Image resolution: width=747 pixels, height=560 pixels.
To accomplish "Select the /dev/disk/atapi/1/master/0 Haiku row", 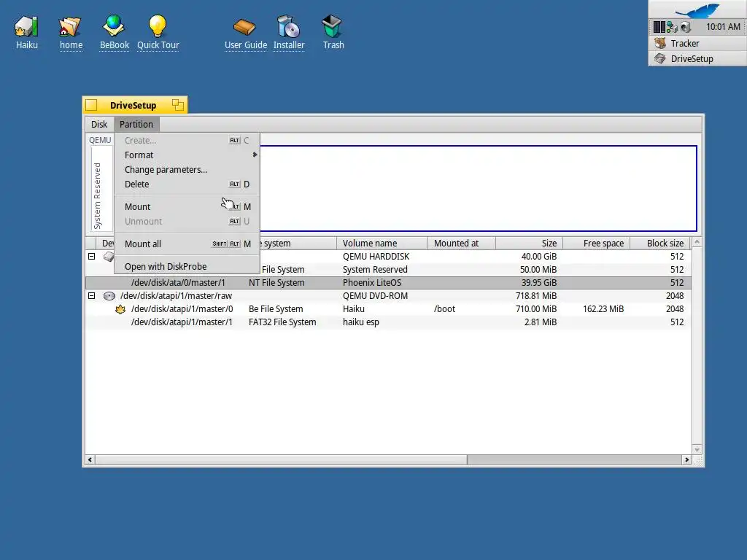I will (x=388, y=309).
